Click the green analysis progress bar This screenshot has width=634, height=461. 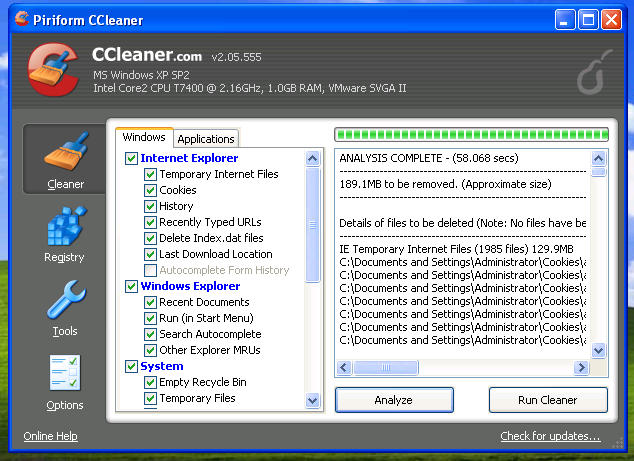coord(471,135)
